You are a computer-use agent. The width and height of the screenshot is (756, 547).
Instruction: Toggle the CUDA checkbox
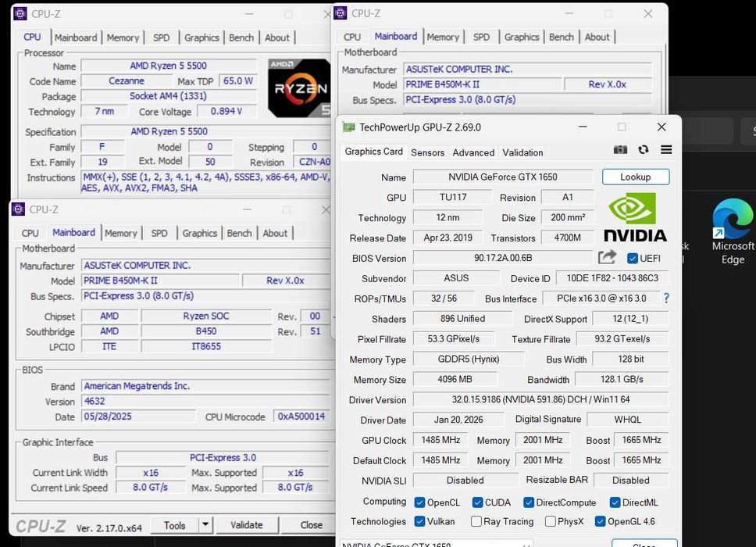(477, 502)
